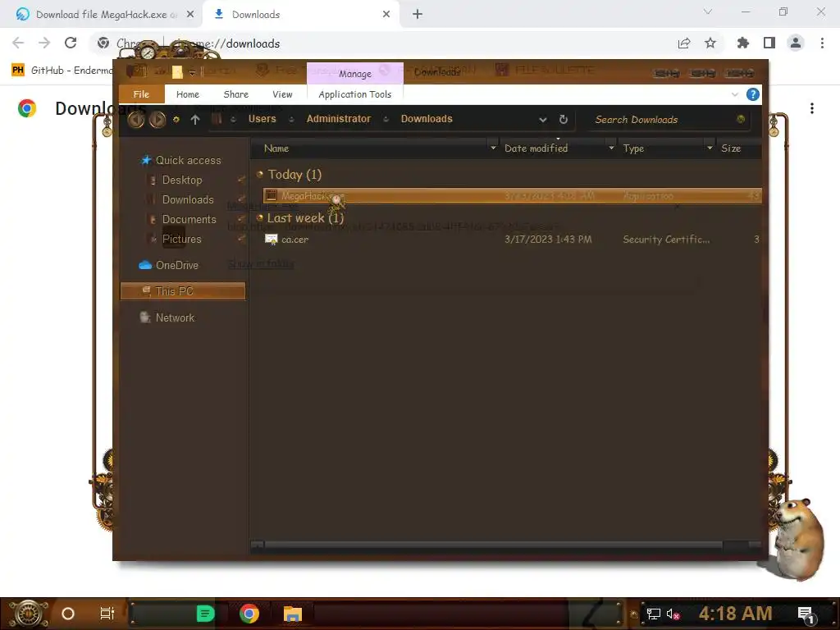Open Chrome extensions puzzle icon
The image size is (840, 630).
(743, 43)
